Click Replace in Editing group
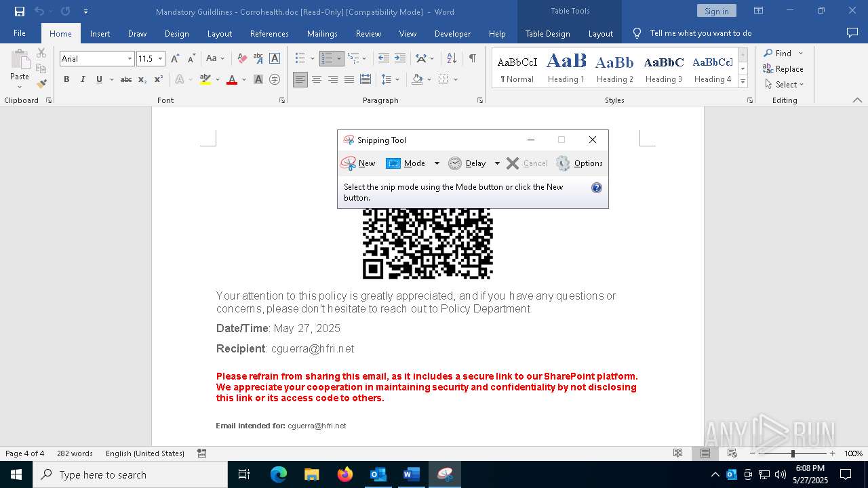This screenshot has width=868, height=488. tap(783, 68)
